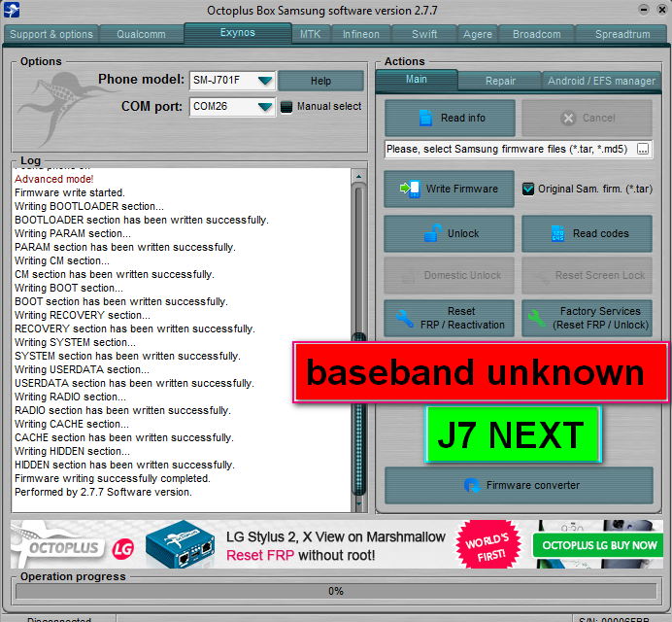This screenshot has width=672, height=622.
Task: Click the Operation progress bar
Action: pyautogui.click(x=336, y=591)
